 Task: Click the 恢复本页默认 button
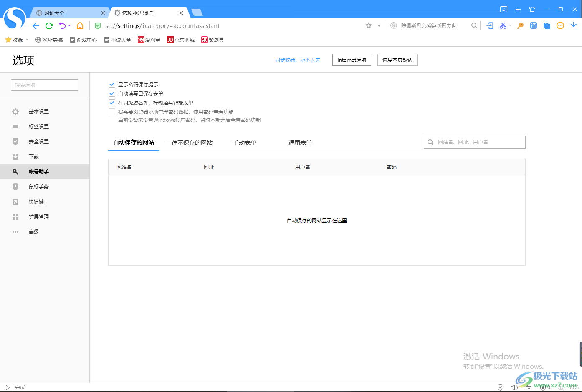click(x=397, y=60)
